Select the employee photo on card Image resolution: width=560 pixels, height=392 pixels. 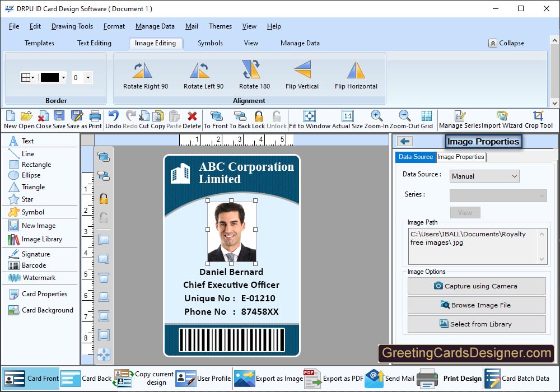pyautogui.click(x=231, y=232)
